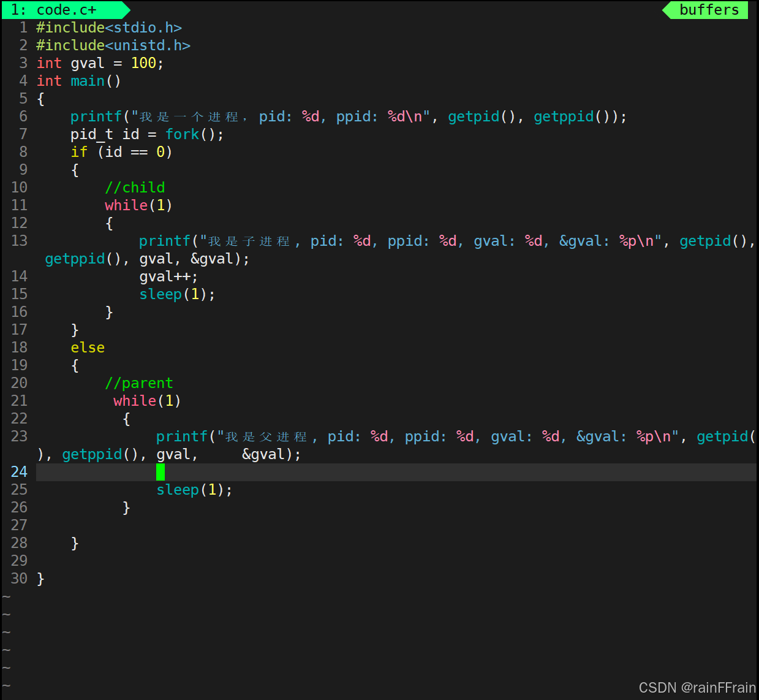Click line number 1 in the gutter
This screenshot has height=700, width=759.
click(x=23, y=28)
